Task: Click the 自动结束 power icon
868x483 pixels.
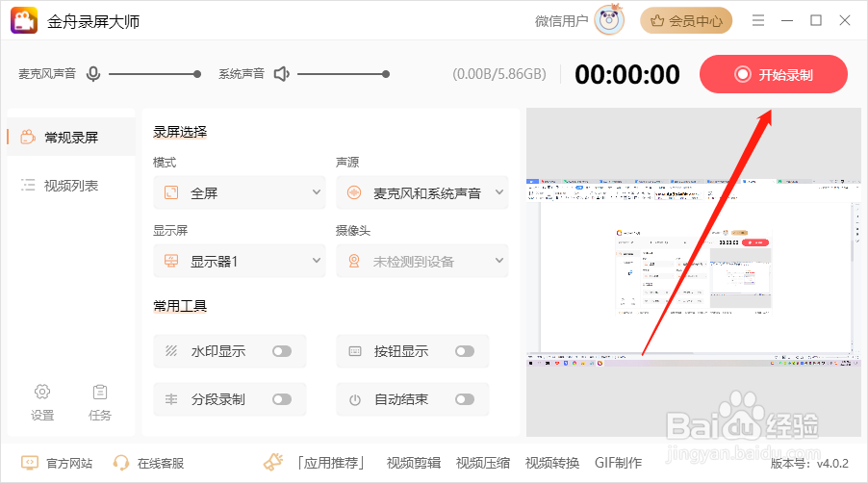Action: [x=355, y=399]
